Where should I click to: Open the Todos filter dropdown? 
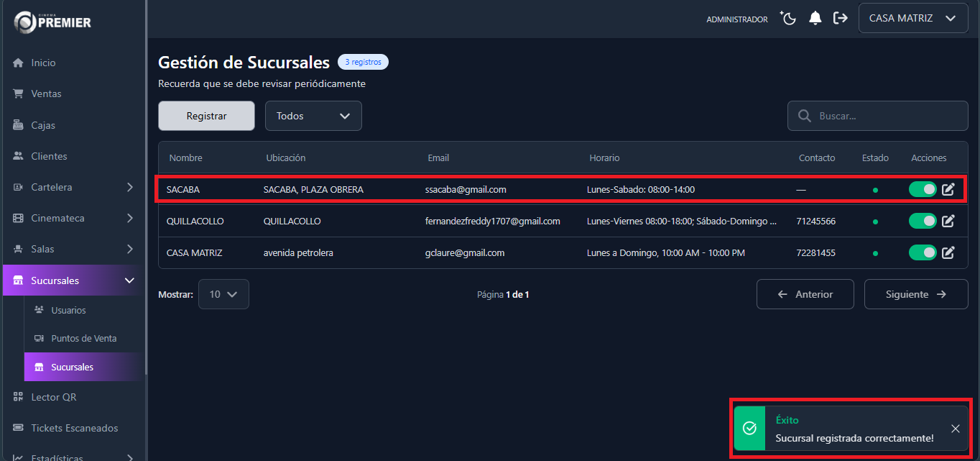[313, 116]
